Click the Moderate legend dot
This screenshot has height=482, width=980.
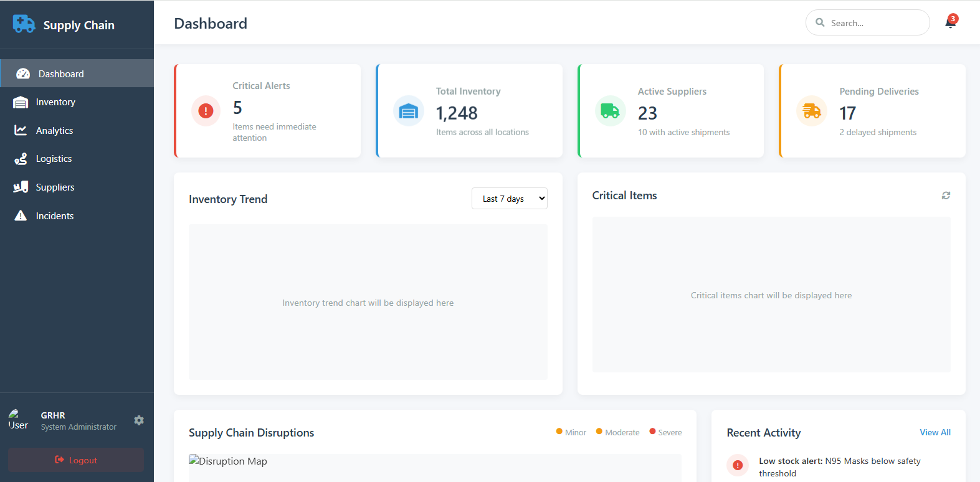pos(599,431)
